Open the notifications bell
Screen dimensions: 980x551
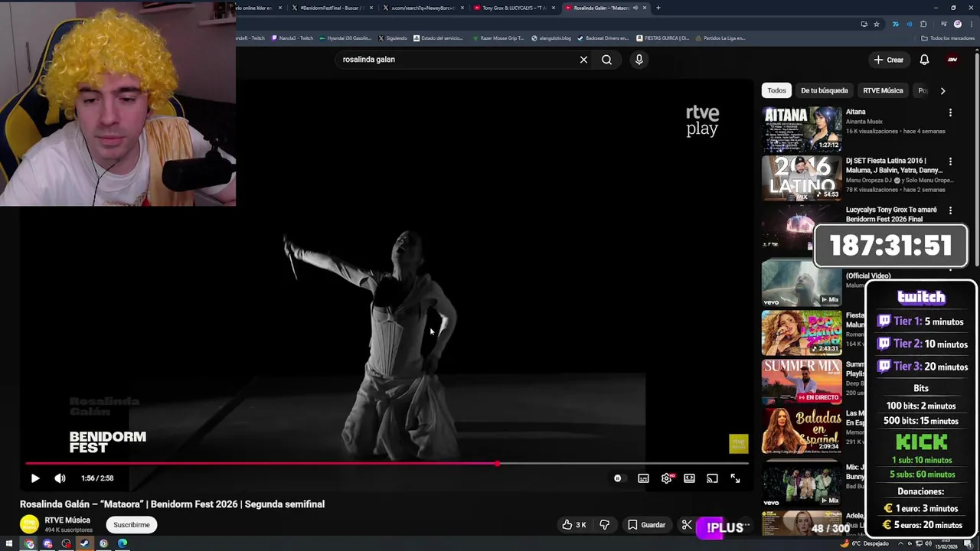point(924,60)
